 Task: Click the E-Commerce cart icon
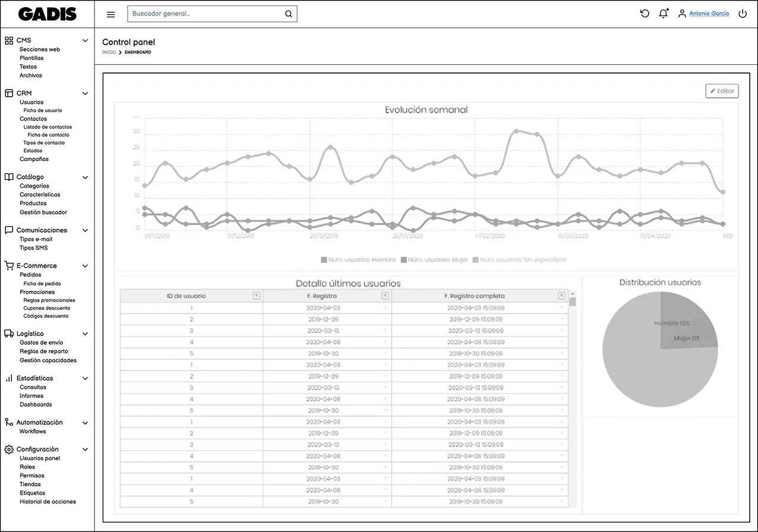(9, 265)
